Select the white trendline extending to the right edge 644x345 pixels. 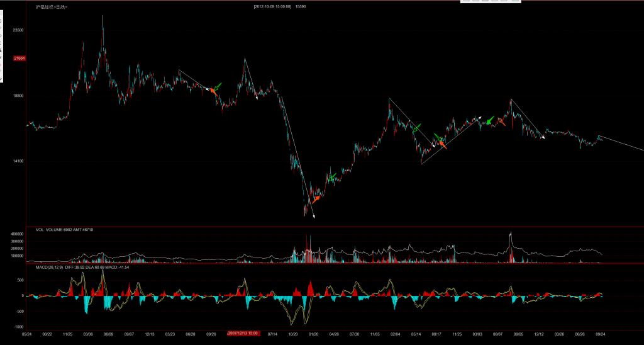621,143
